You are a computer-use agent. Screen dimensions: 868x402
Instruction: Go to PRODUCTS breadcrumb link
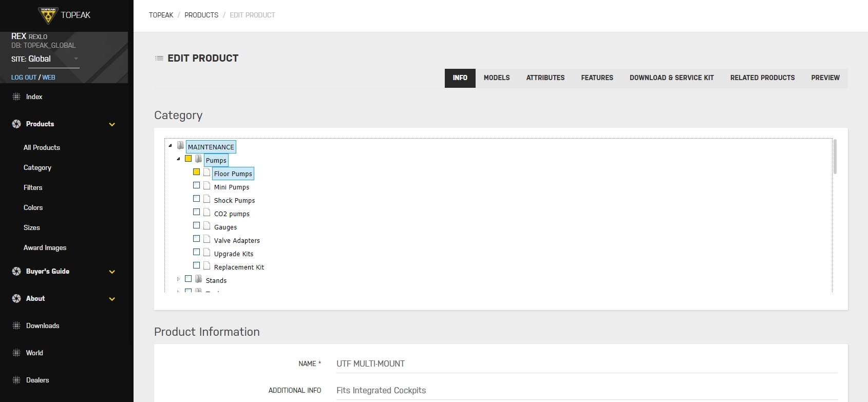click(201, 15)
